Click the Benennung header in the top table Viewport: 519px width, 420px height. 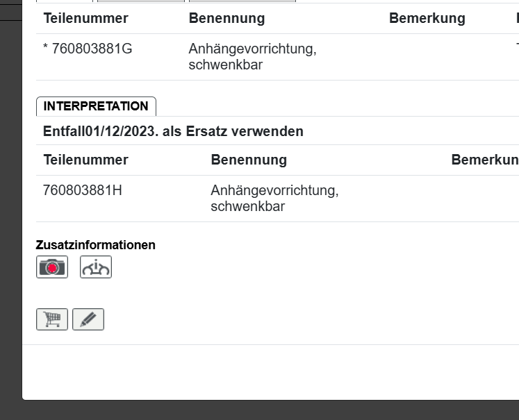tap(226, 19)
